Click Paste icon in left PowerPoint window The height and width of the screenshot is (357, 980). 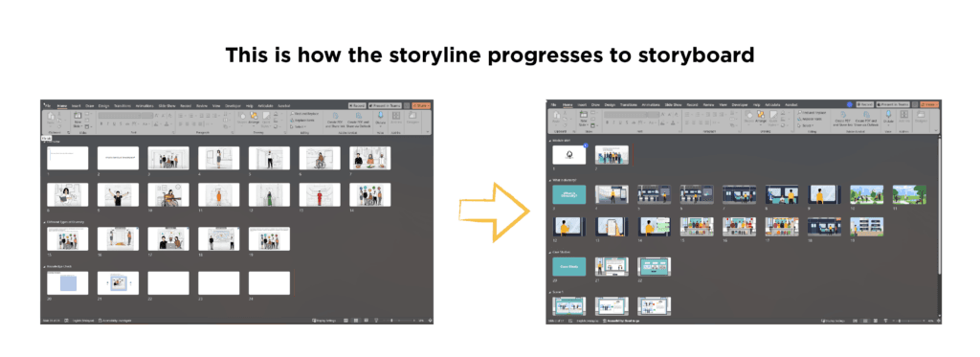[x=51, y=116]
